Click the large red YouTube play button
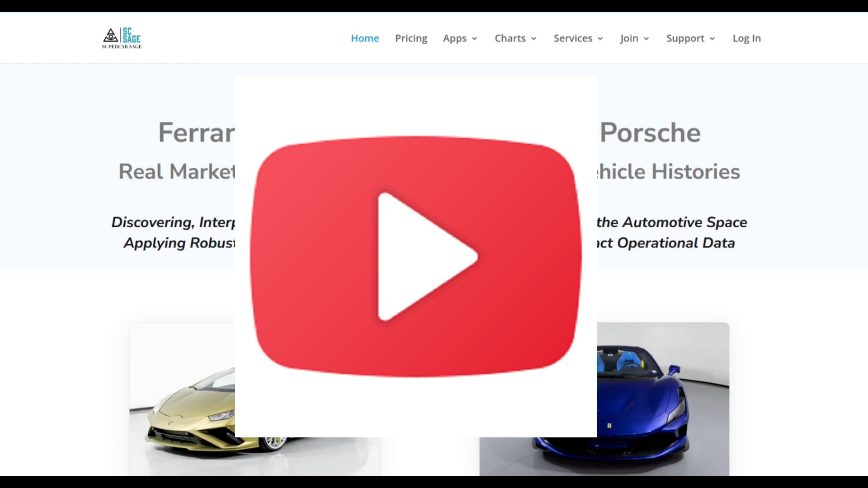Viewport: 868px width, 488px height. pyautogui.click(x=416, y=256)
